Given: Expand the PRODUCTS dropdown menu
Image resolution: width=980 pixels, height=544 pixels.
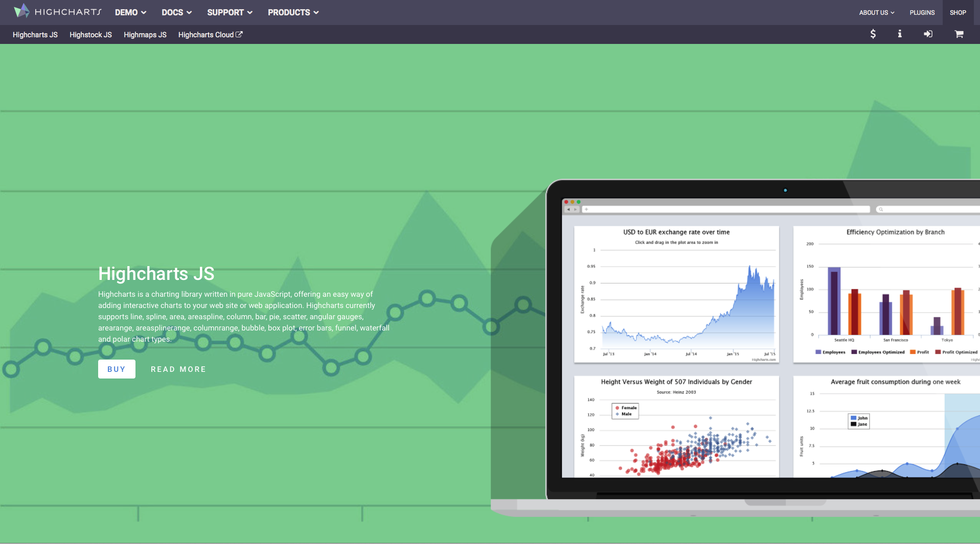Looking at the screenshot, I should [x=293, y=12].
